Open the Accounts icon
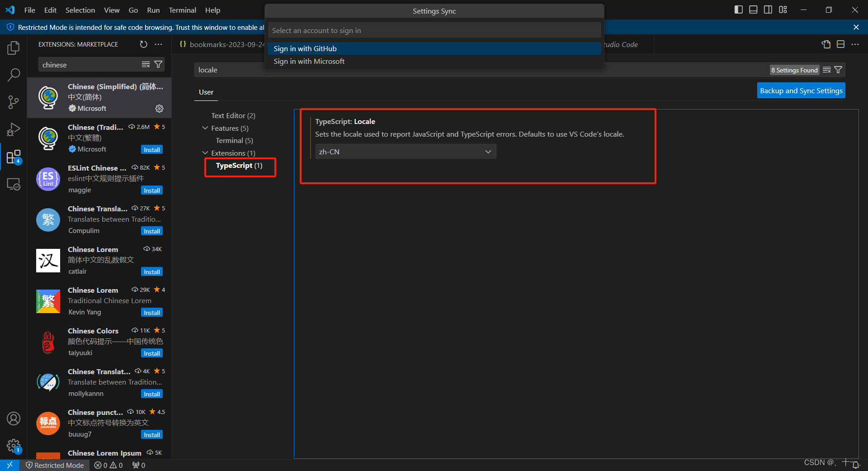 (x=14, y=419)
